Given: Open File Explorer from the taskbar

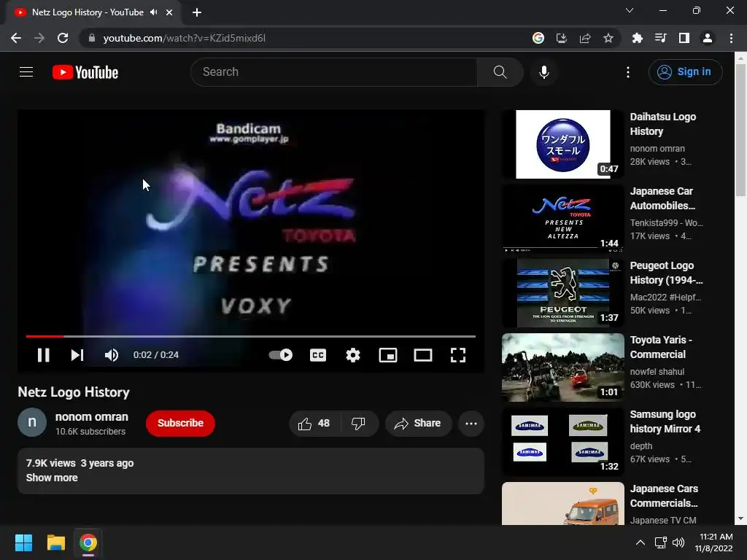Looking at the screenshot, I should (55, 542).
